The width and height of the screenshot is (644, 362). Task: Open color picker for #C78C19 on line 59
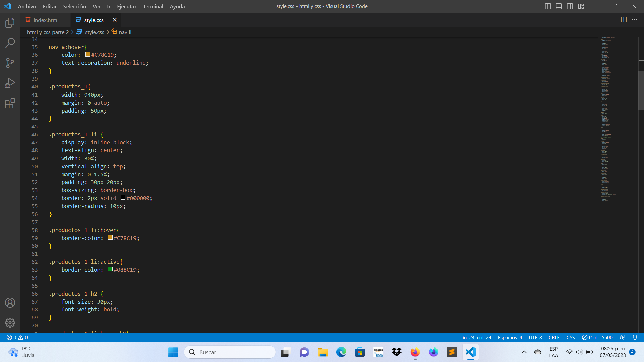(x=110, y=238)
